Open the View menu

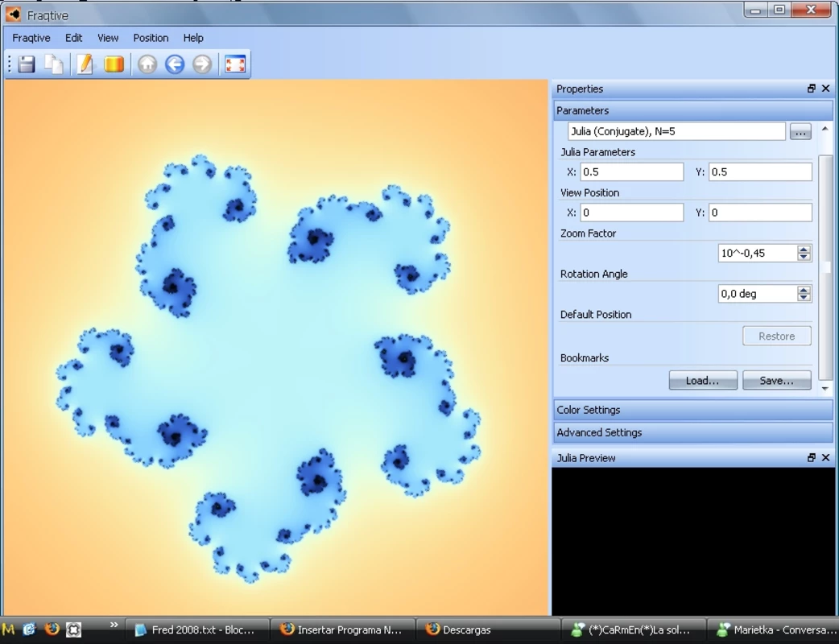coord(108,38)
